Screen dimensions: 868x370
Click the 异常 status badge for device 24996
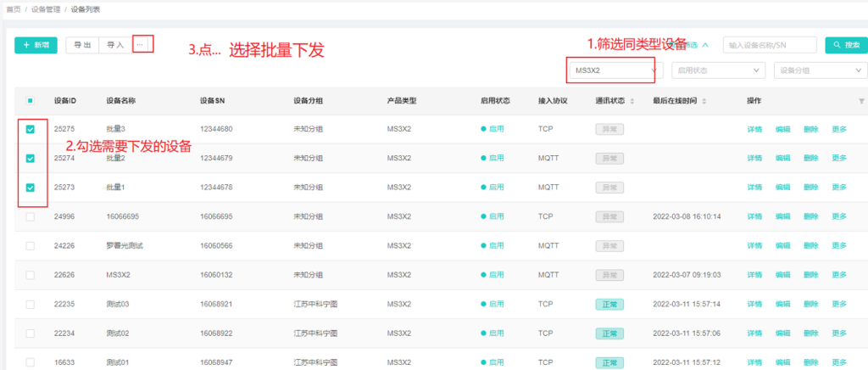click(608, 216)
